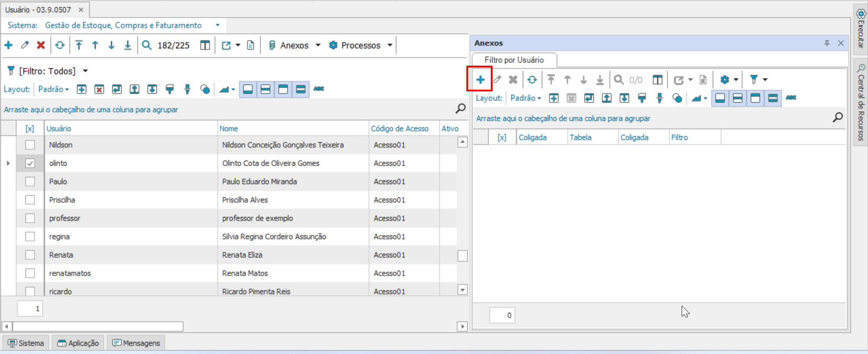Screen dimensions: 868x354
Task: Open grid search magnifier in Anexos group bar
Action: tap(838, 117)
